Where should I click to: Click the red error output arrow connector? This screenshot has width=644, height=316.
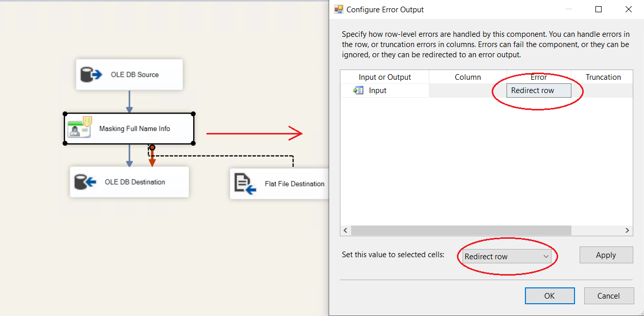[152, 157]
